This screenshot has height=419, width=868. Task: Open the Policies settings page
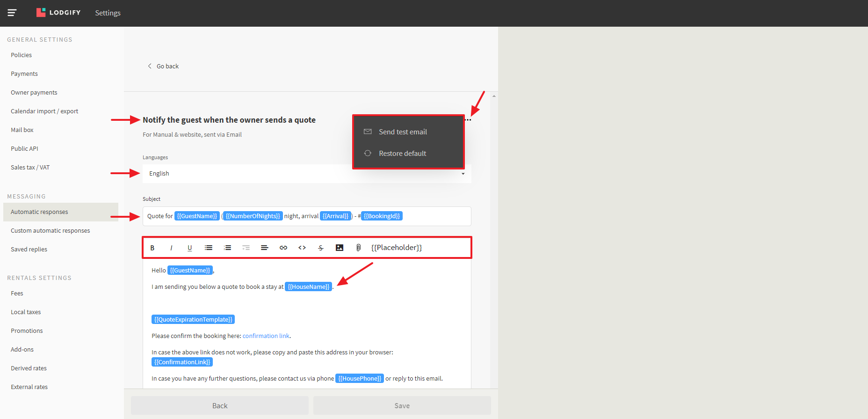(22, 55)
